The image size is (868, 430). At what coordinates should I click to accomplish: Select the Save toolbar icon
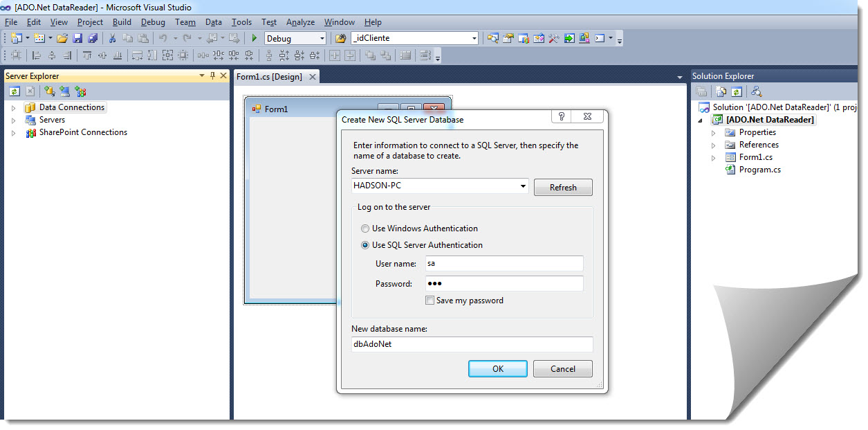[x=78, y=37]
